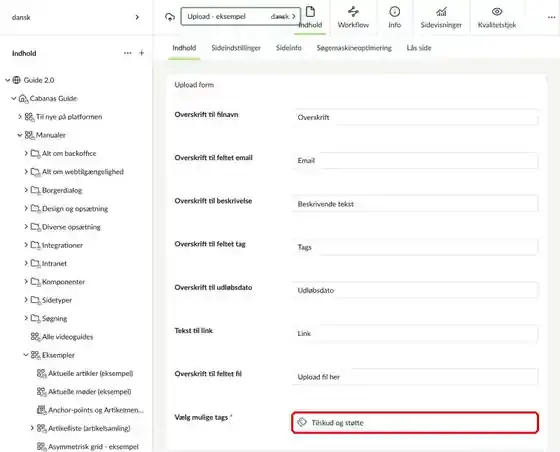The width and height of the screenshot is (560, 452).
Task: Open the top-right more options menu
Action: coord(551,17)
